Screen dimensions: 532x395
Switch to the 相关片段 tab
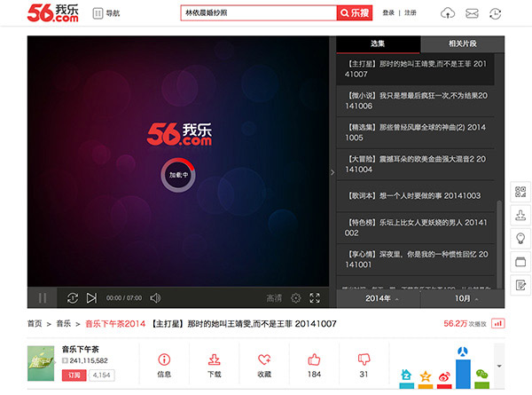pos(463,43)
